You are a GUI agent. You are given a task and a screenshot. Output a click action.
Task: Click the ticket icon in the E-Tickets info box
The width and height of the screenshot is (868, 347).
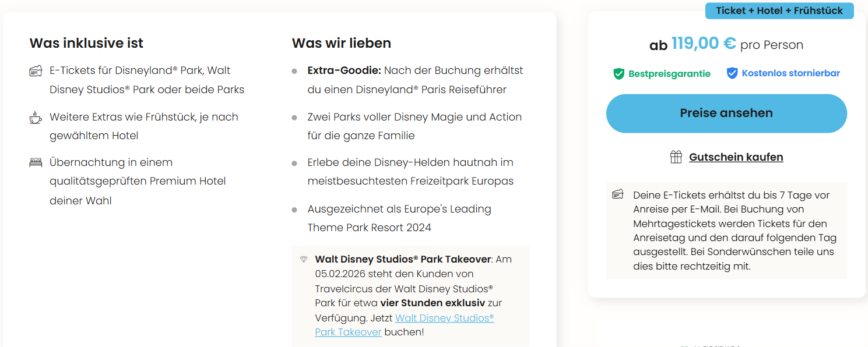click(618, 195)
